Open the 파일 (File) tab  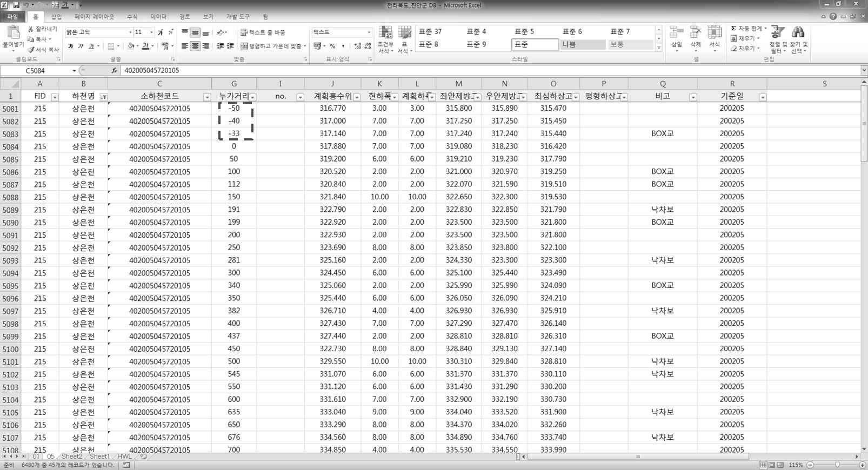(12, 17)
